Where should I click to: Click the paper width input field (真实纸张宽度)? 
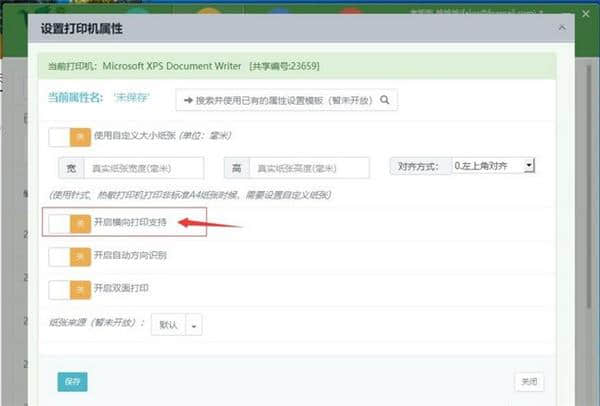click(143, 168)
